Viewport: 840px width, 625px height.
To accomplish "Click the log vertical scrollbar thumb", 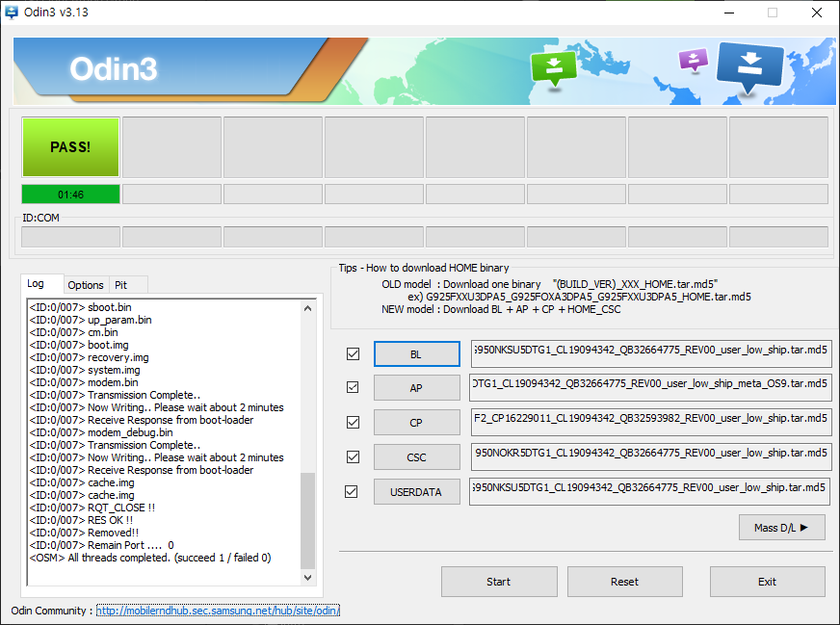I will point(307,520).
